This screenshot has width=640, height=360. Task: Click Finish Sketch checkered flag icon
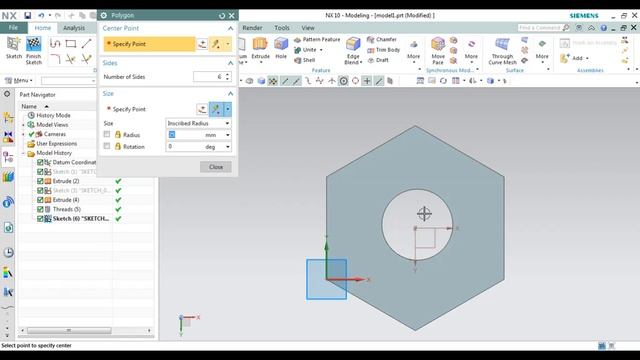pos(33,44)
